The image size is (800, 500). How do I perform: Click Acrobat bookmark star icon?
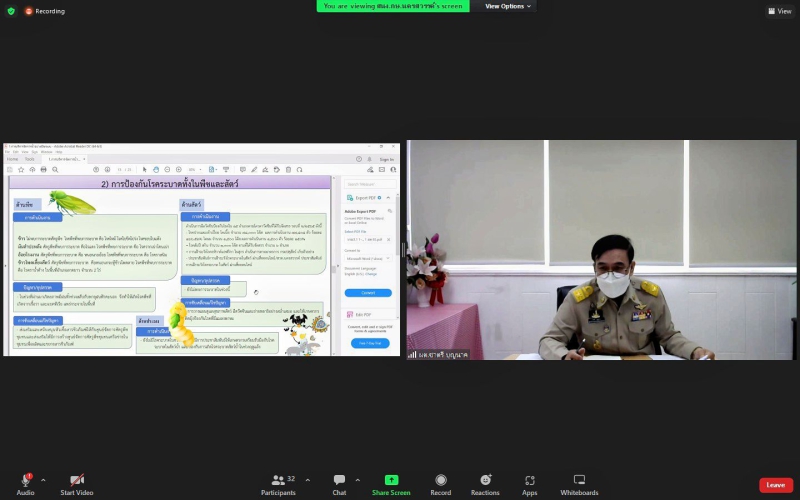click(21, 169)
